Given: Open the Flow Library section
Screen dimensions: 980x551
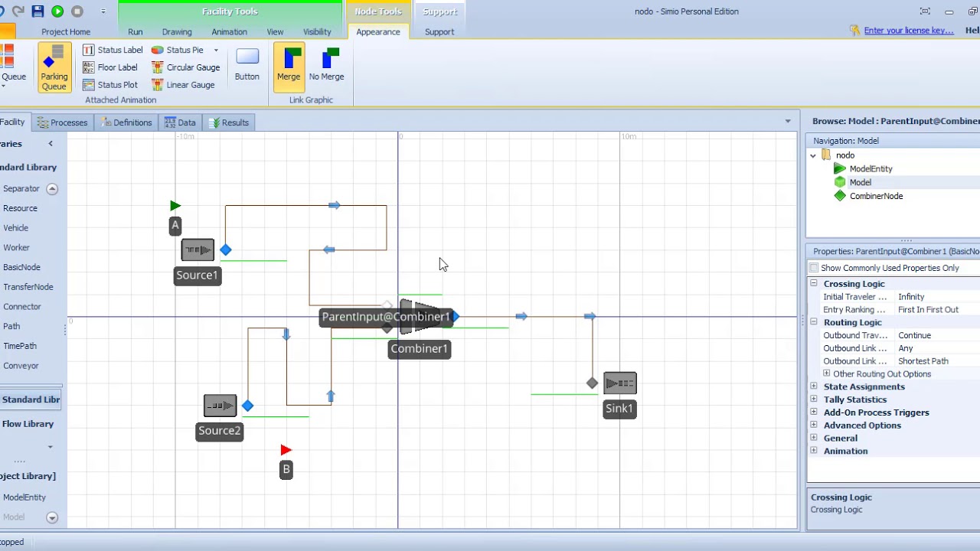Looking at the screenshot, I should pos(28,424).
